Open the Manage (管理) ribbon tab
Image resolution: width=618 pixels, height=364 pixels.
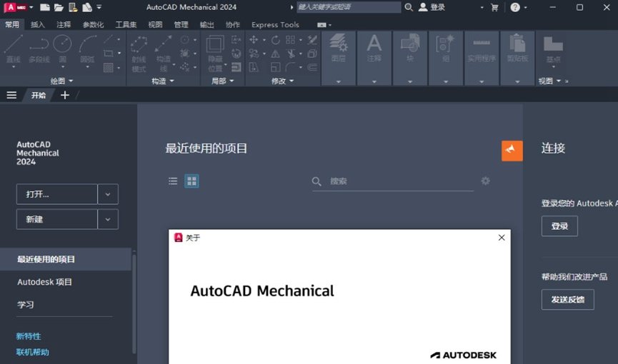pyautogui.click(x=181, y=24)
